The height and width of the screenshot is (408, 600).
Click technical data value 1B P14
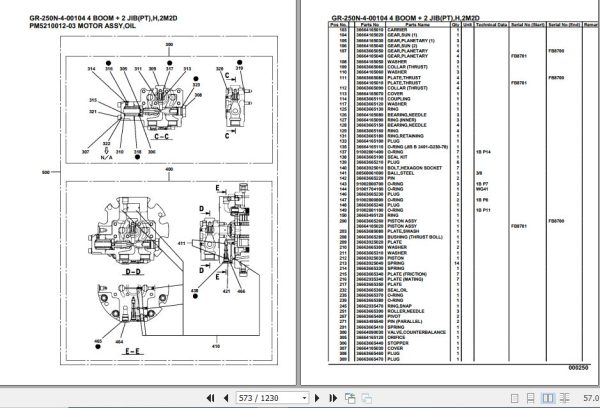click(483, 152)
